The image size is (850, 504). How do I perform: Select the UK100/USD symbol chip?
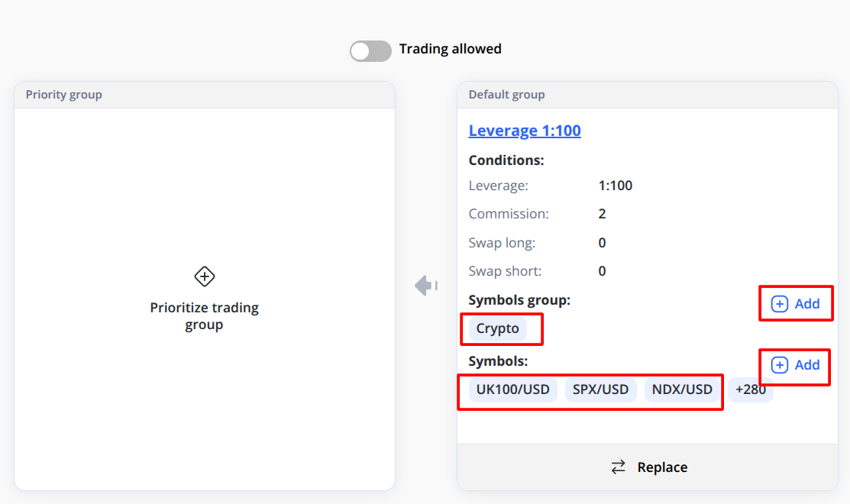[512, 389]
